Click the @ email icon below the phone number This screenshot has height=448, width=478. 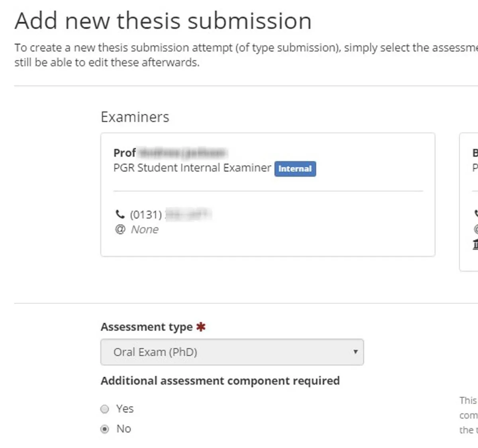[119, 229]
